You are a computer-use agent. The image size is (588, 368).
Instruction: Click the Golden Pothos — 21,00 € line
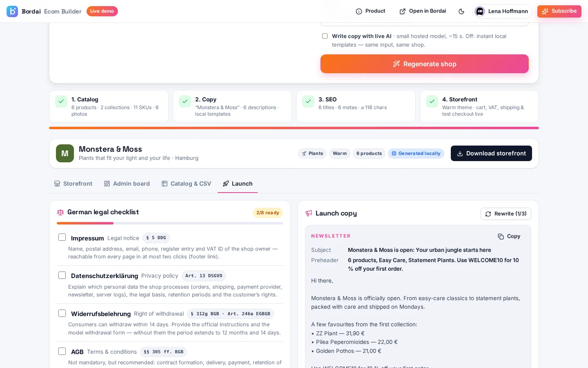pos(346,351)
